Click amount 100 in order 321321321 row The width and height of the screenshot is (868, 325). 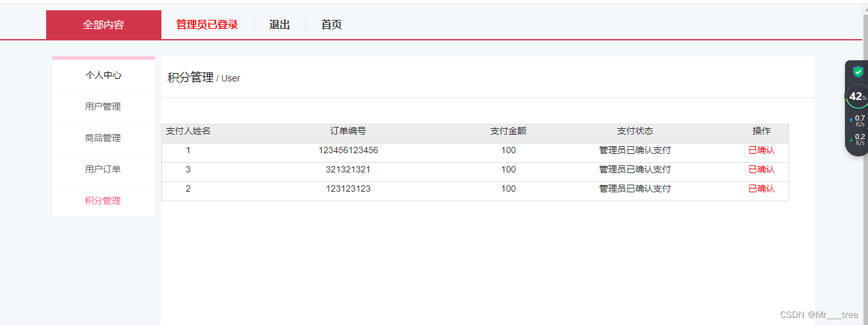pyautogui.click(x=509, y=169)
